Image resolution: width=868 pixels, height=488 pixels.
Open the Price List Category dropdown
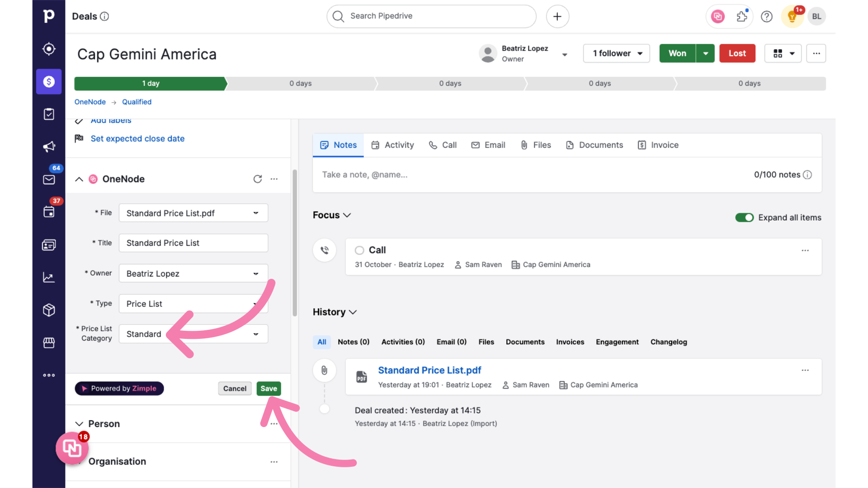click(193, 334)
